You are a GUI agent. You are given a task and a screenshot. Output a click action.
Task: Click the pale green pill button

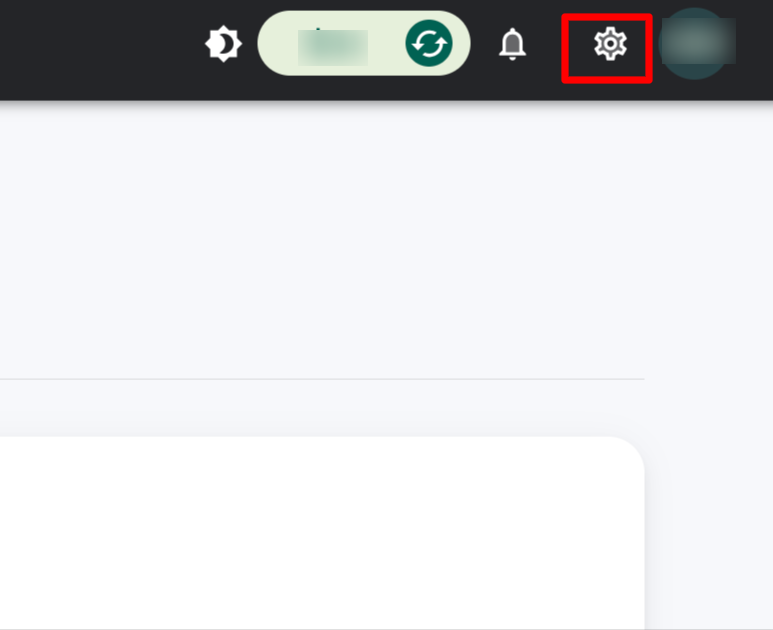point(364,43)
